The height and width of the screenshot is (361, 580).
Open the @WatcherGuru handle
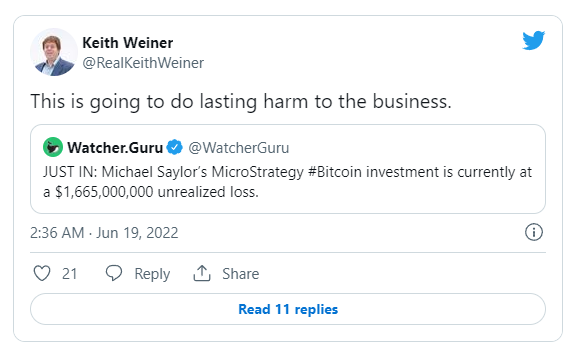pos(239,148)
